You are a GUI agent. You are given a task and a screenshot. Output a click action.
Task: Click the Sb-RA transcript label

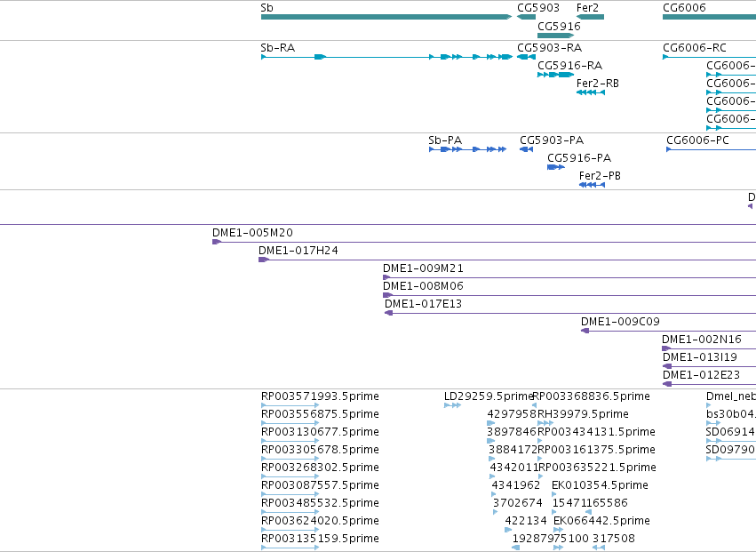(278, 48)
